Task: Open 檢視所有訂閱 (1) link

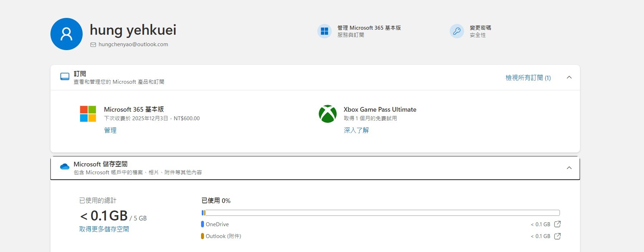Action: click(x=528, y=78)
